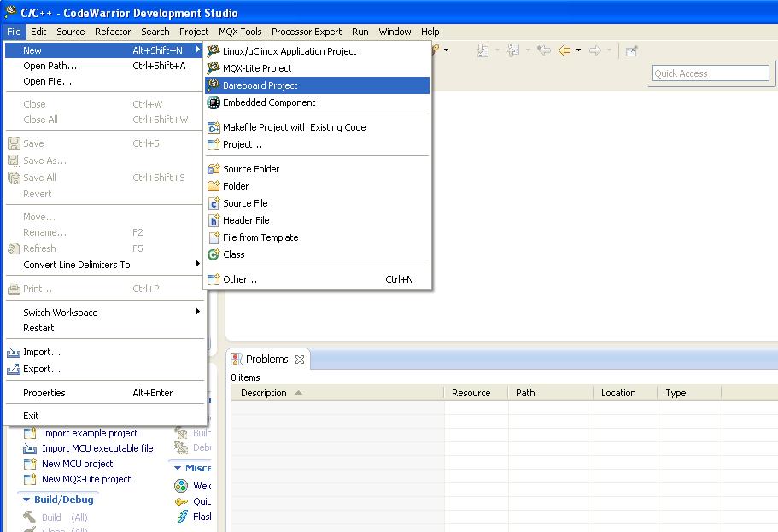Click the Makefile Project with Existing Code icon
The image size is (778, 532).
(214, 127)
